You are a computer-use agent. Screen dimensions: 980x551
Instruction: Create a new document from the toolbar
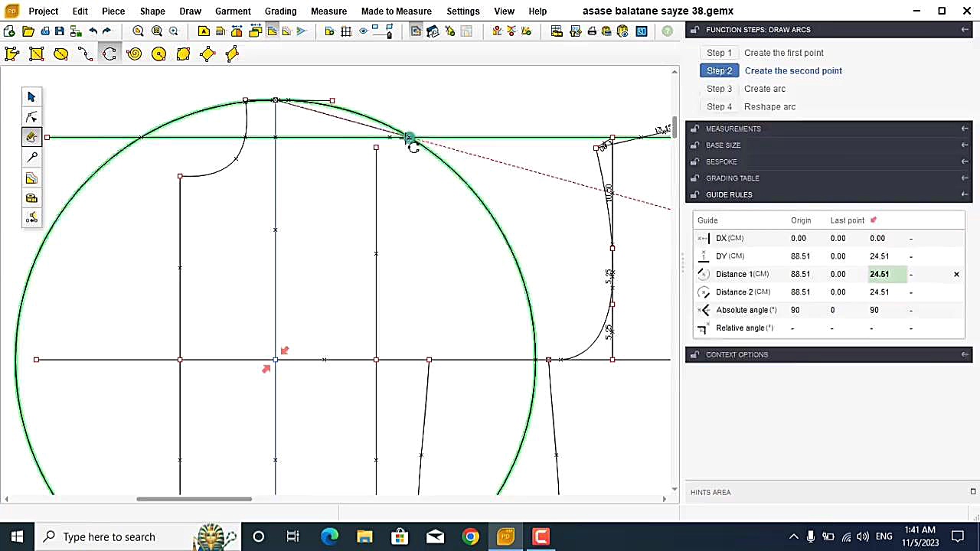click(x=9, y=31)
